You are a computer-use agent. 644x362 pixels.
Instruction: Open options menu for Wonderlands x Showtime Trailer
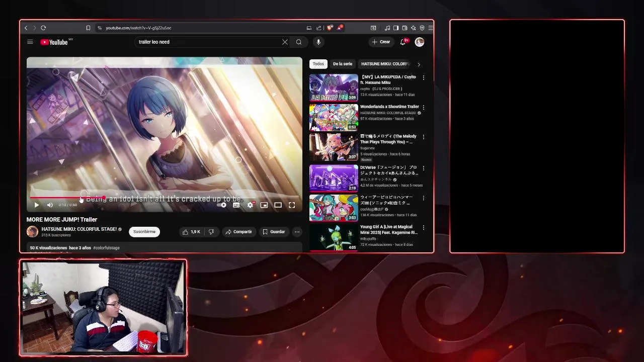pos(423,108)
